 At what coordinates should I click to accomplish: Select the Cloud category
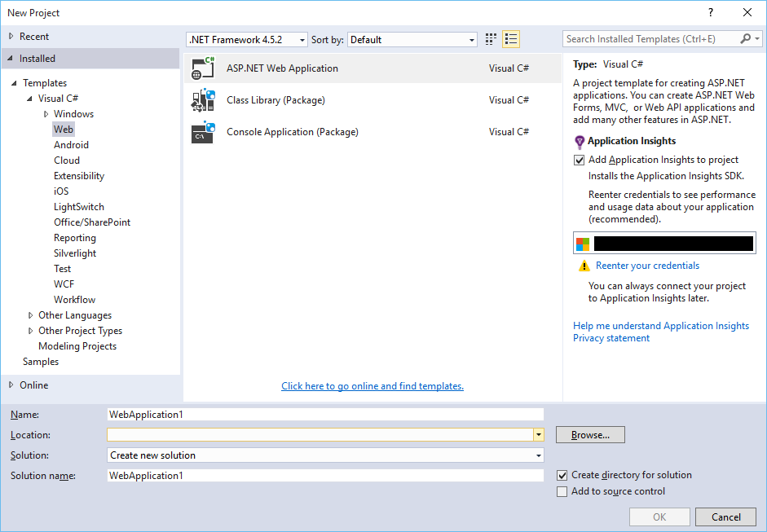click(67, 160)
